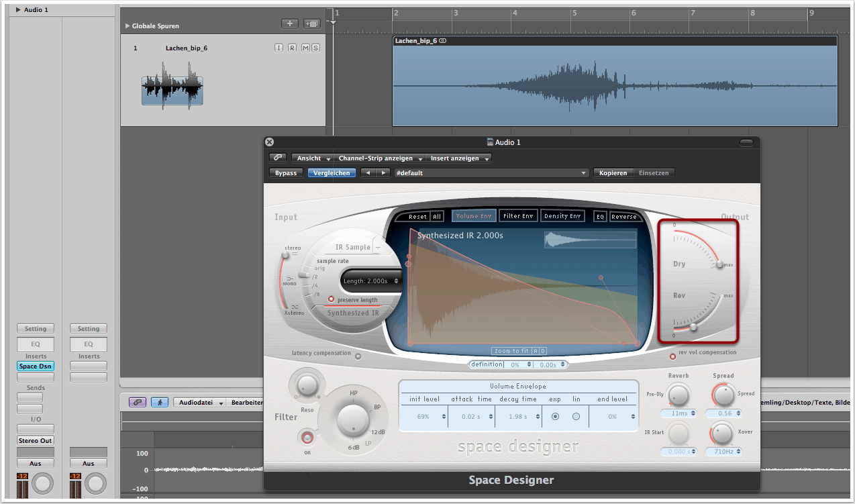Select the lin envelope radio button
Viewport: 855px width, 504px height.
pyautogui.click(x=576, y=417)
